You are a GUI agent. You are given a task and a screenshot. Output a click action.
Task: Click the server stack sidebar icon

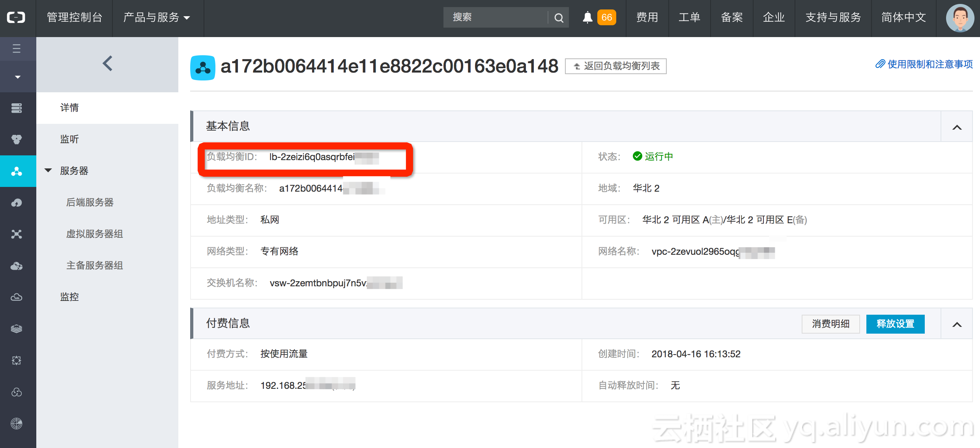(17, 108)
